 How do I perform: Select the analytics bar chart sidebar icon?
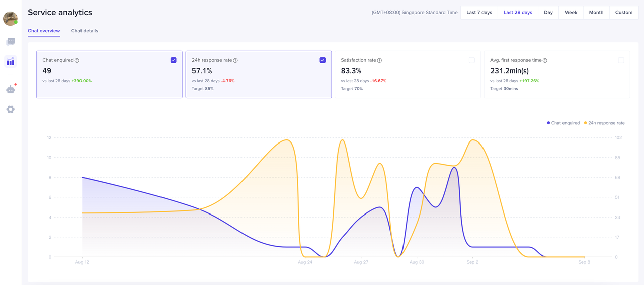(x=11, y=62)
